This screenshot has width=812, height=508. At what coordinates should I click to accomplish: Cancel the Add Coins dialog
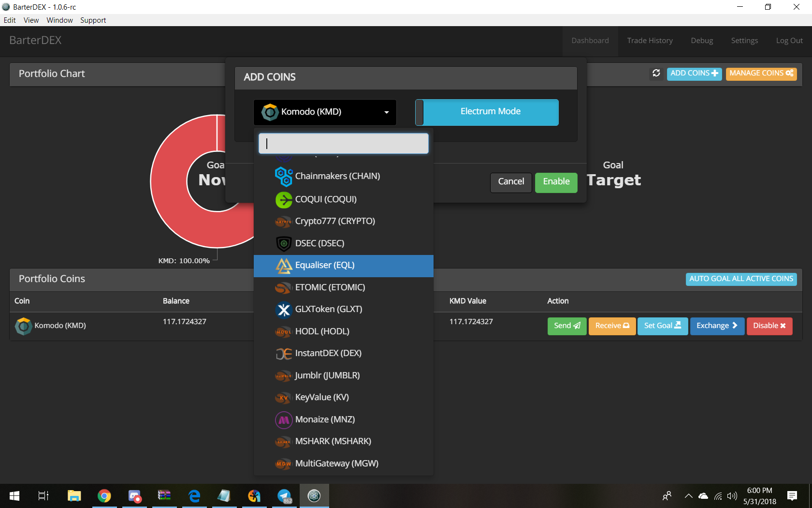pyautogui.click(x=511, y=182)
